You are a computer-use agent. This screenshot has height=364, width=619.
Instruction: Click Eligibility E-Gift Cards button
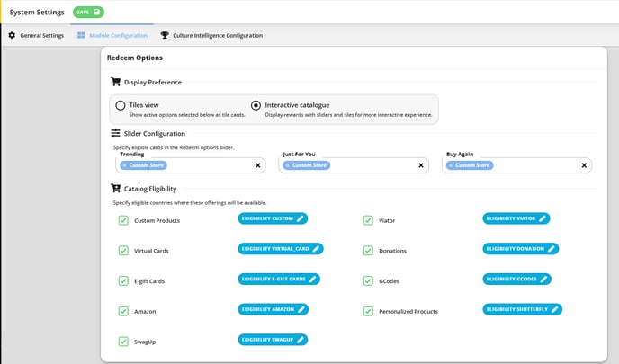(279, 279)
